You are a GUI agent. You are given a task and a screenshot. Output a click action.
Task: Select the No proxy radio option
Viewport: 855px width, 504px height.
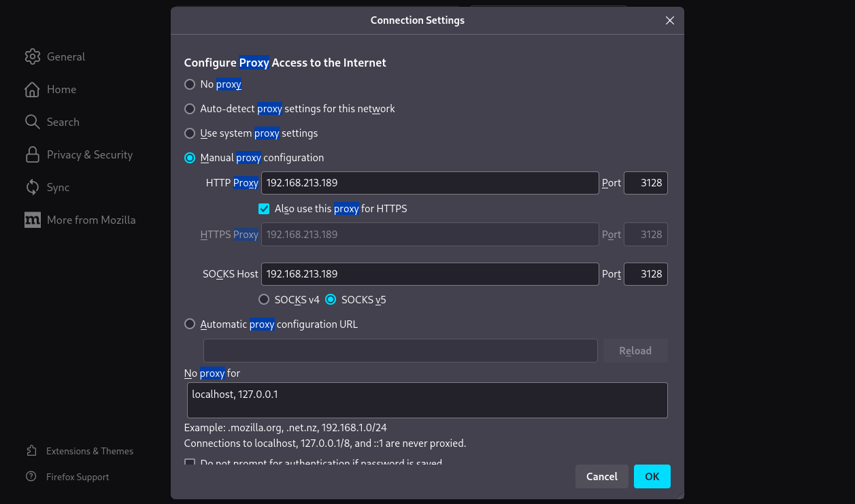pos(190,84)
